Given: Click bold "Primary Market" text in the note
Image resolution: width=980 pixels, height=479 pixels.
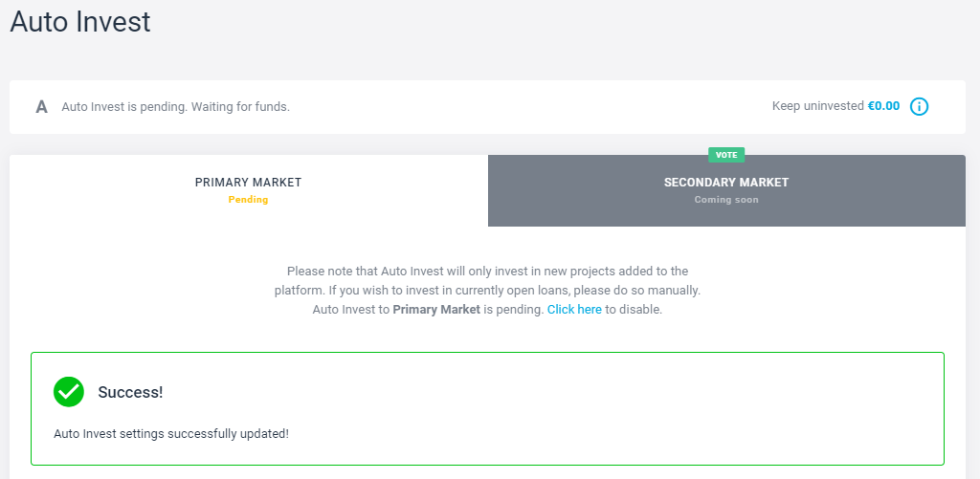Looking at the screenshot, I should (436, 310).
